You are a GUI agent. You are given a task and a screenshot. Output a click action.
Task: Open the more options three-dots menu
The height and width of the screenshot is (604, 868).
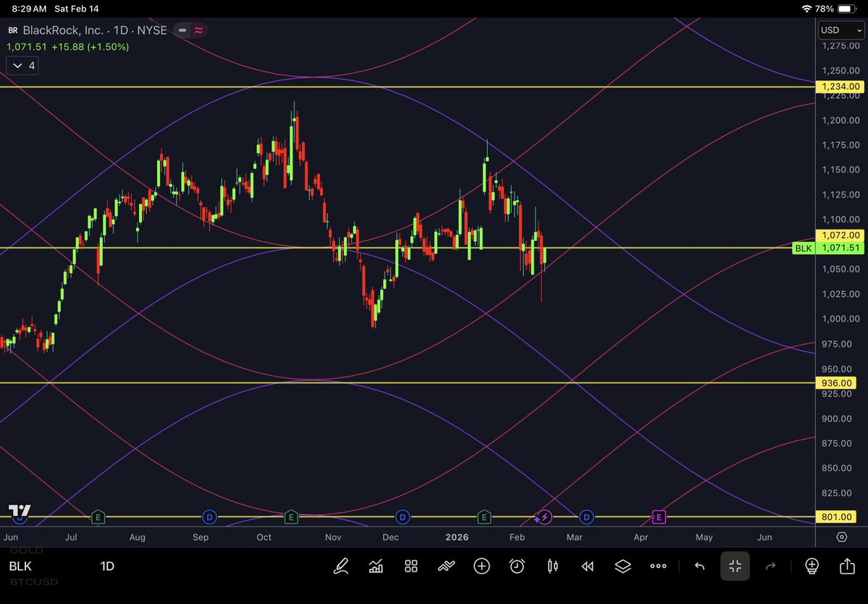pyautogui.click(x=658, y=566)
